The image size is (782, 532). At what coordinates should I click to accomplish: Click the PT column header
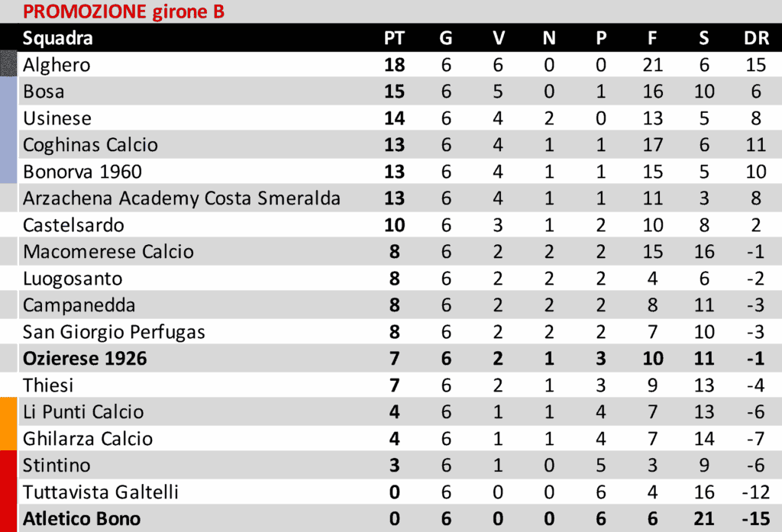click(x=394, y=38)
